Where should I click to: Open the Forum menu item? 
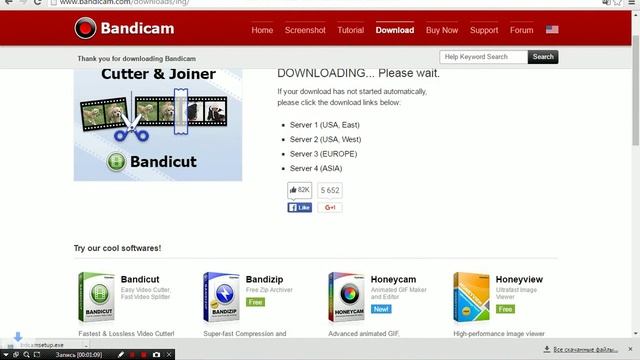coord(522,30)
